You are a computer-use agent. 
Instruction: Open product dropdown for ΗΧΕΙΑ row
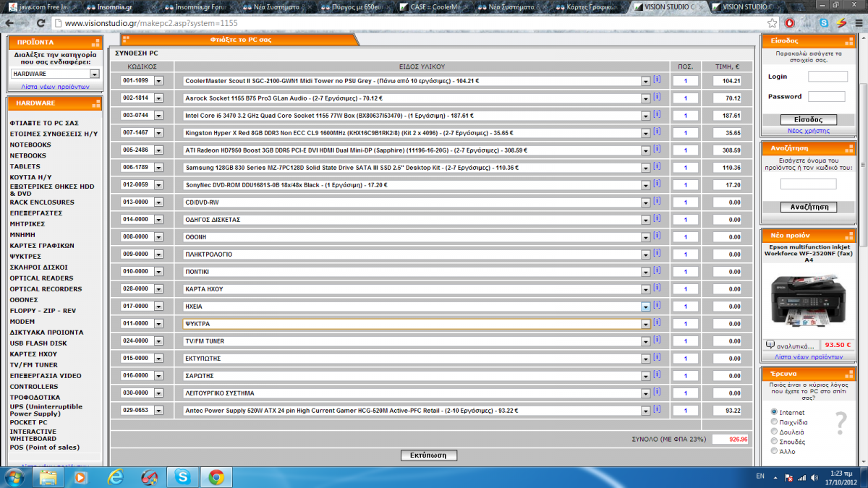(645, 307)
